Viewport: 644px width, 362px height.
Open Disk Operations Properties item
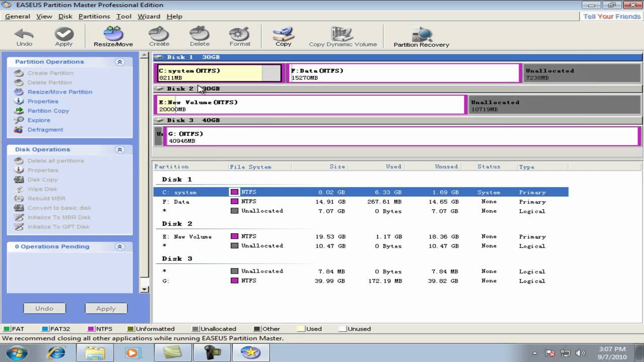click(x=43, y=170)
